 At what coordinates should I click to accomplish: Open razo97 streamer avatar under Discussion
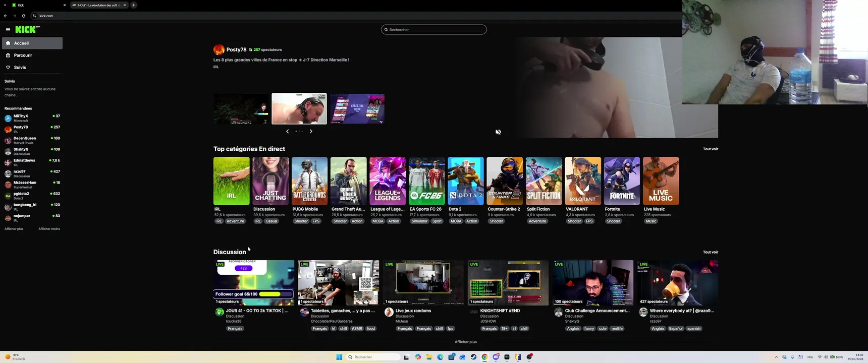(643, 312)
